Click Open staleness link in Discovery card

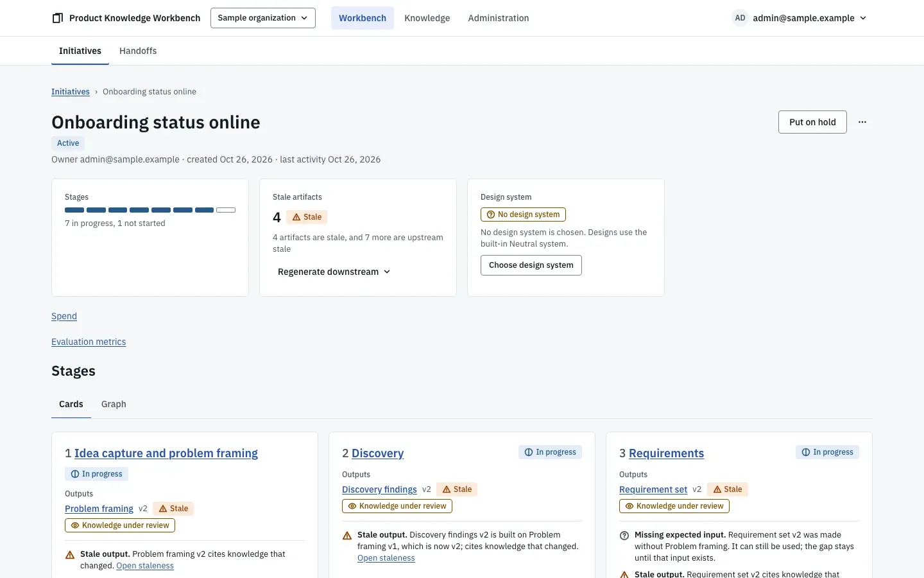[386, 558]
